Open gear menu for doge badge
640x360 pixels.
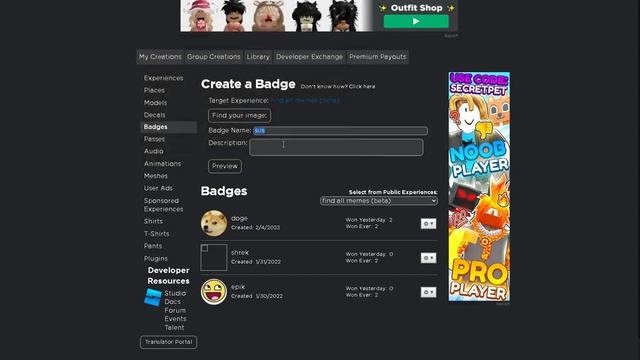tap(428, 224)
